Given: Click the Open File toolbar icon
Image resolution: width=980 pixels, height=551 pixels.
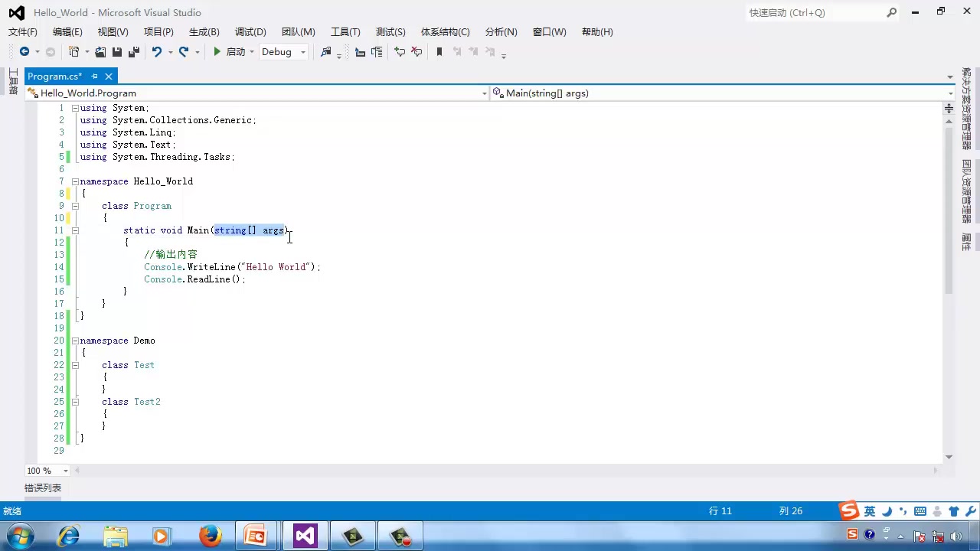Looking at the screenshot, I should coord(100,52).
